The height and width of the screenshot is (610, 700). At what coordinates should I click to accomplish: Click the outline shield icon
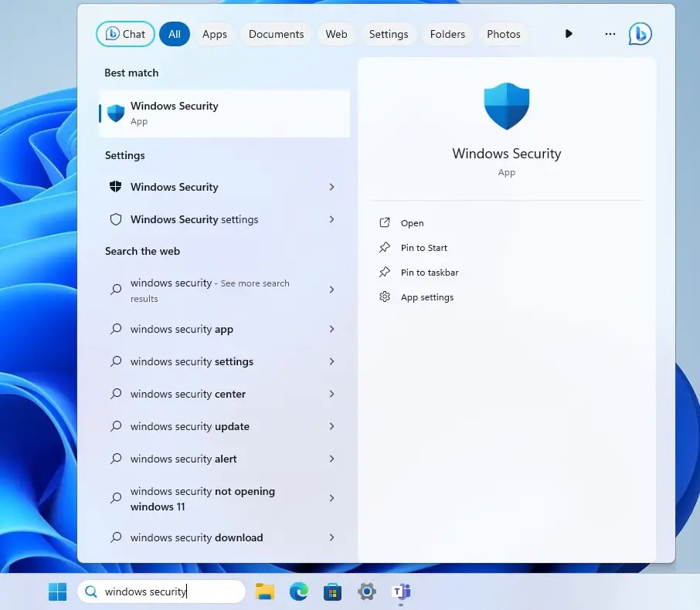[116, 219]
